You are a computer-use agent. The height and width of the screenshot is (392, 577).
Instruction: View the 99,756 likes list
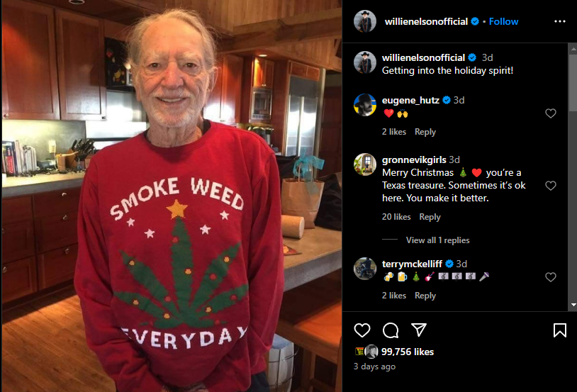click(408, 352)
